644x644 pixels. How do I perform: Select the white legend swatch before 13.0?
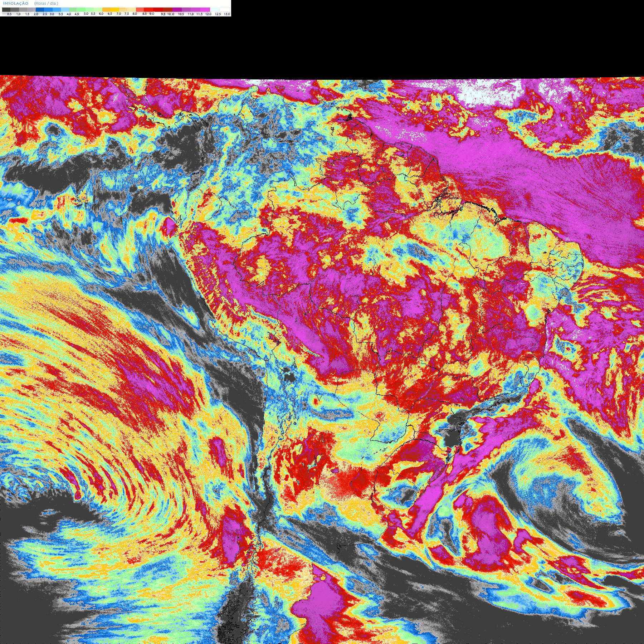tap(225, 10)
